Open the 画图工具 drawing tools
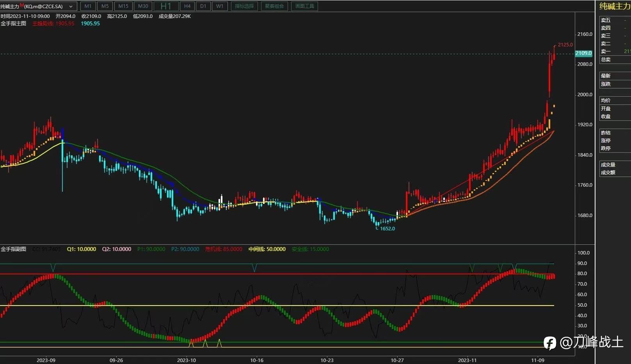Image resolution: width=631 pixels, height=364 pixels. pyautogui.click(x=305, y=6)
